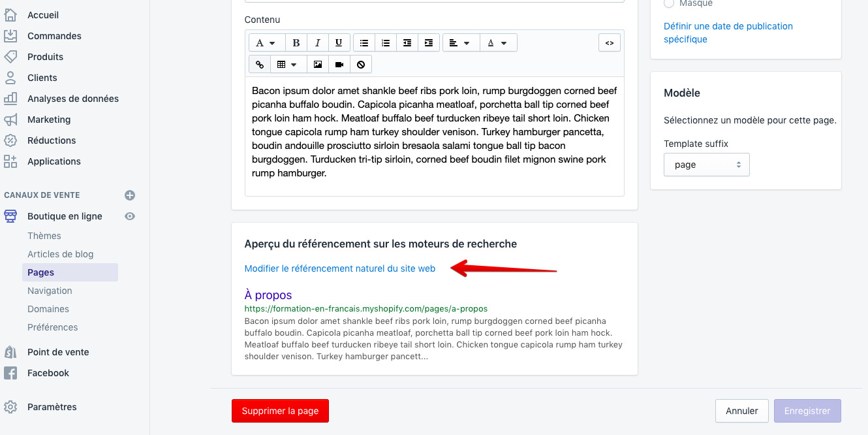Open Accueil in the sidebar
The width and height of the screenshot is (868, 435).
click(43, 15)
